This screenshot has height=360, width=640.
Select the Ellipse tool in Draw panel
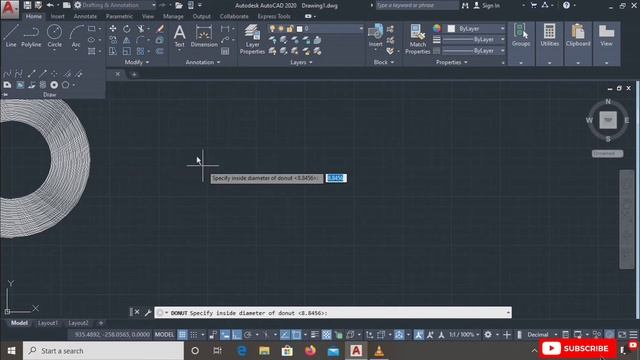coord(91,40)
